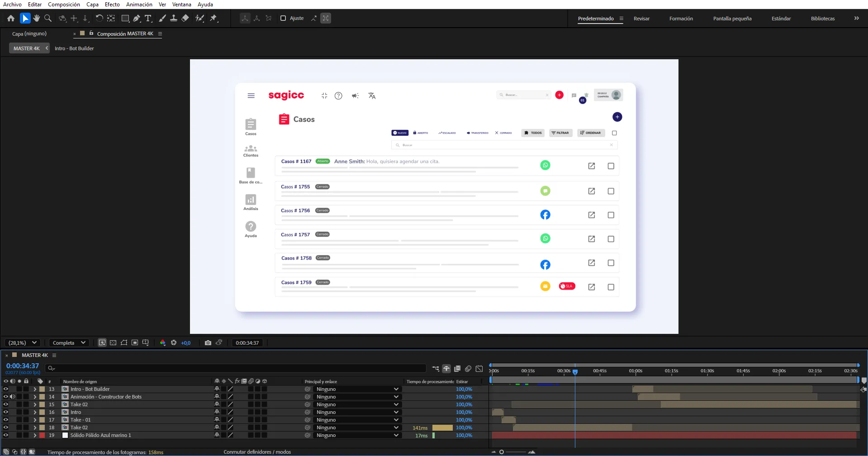
Task: Toggle the composition viewer lock icon
Action: [91, 33]
